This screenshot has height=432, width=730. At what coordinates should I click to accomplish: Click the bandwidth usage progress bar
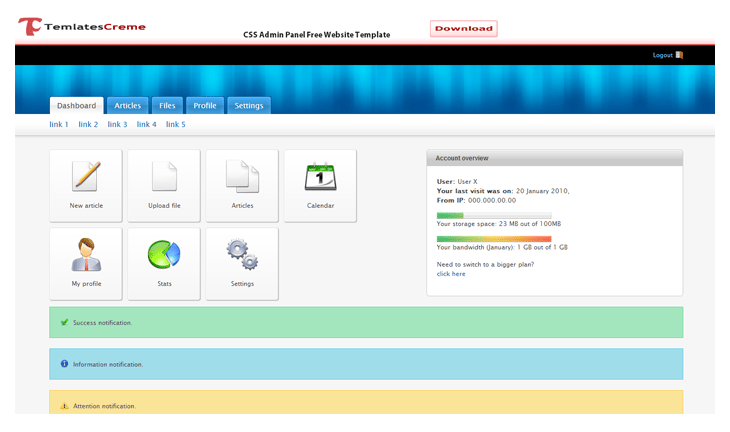[494, 239]
